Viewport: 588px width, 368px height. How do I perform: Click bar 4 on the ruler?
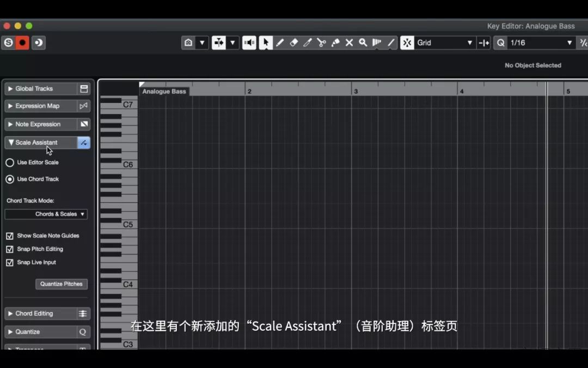tap(462, 91)
